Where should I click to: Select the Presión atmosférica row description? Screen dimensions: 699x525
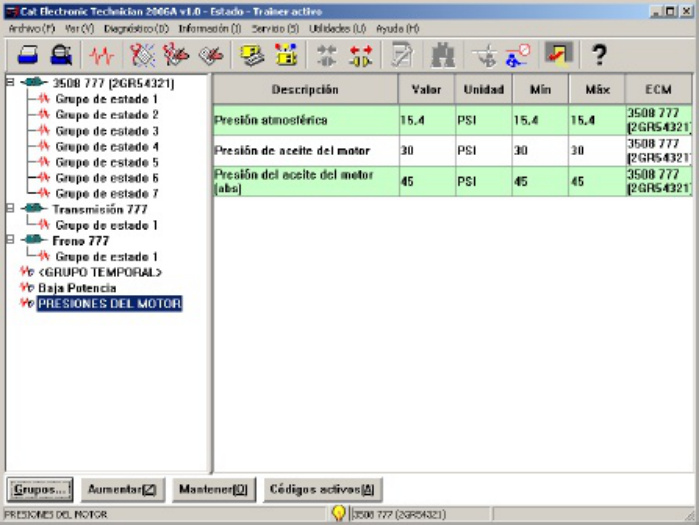pos(271,120)
